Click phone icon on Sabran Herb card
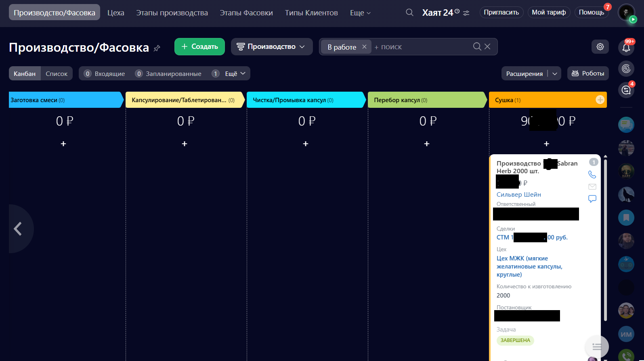Image resolution: width=644 pixels, height=361 pixels. [592, 174]
